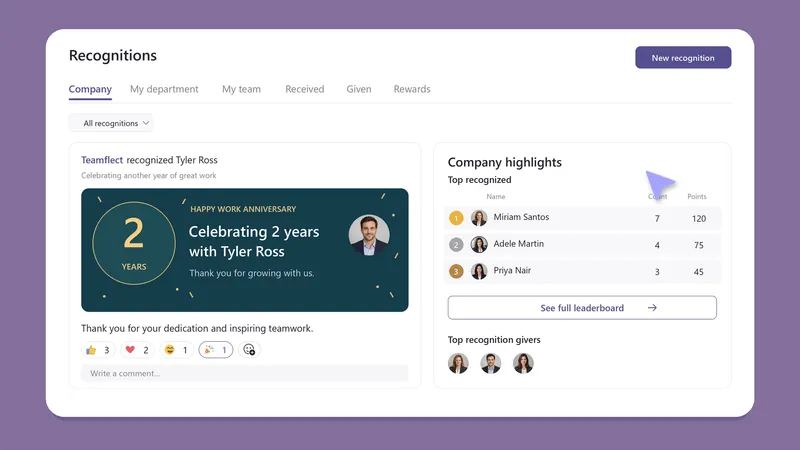This screenshot has height=450, width=800.
Task: Select the My team tab
Action: (x=241, y=89)
